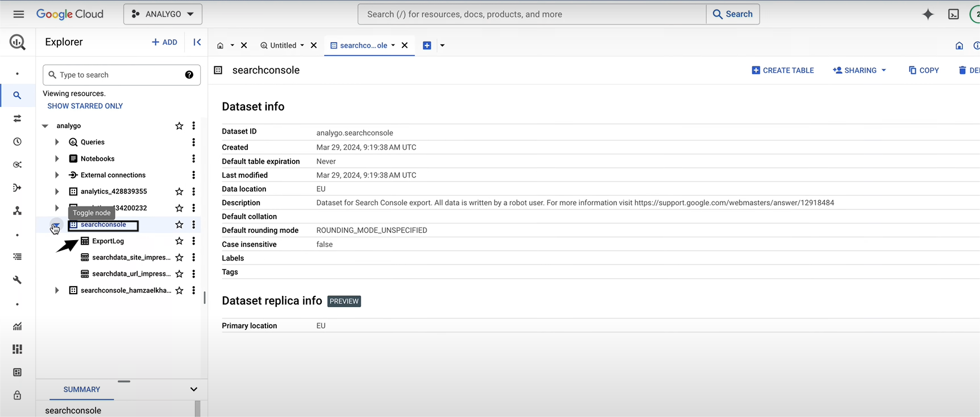Focus the Type to search field
The width and height of the screenshot is (980, 417).
pyautogui.click(x=121, y=75)
